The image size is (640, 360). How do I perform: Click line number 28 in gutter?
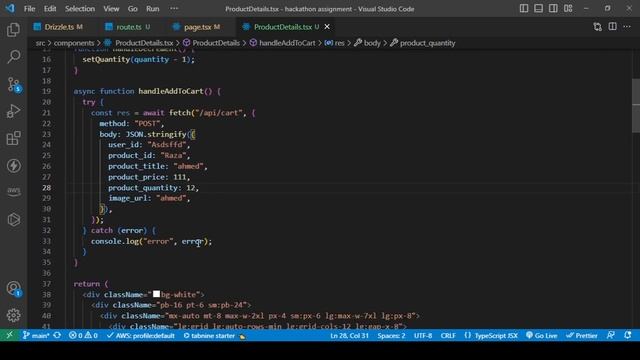pyautogui.click(x=47, y=188)
